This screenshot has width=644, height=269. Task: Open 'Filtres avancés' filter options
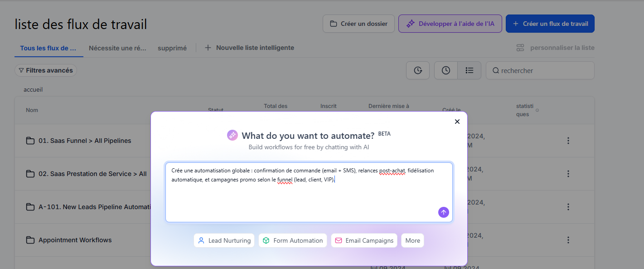coord(46,70)
